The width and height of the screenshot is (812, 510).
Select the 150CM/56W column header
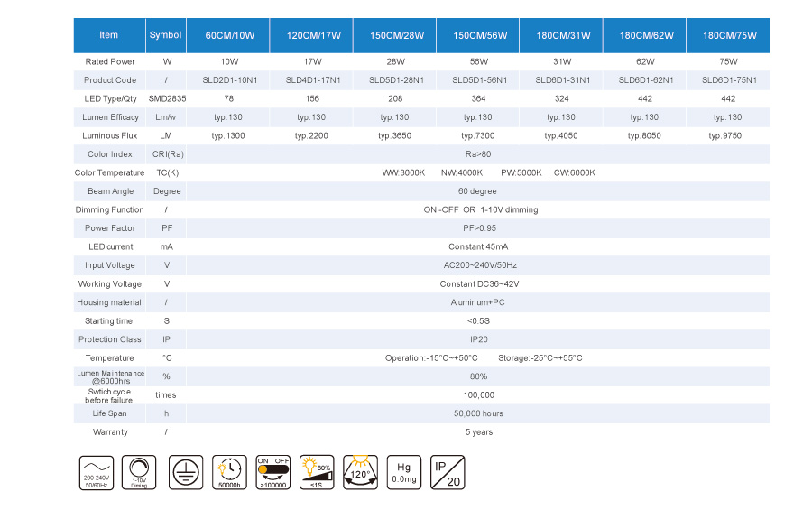tap(478, 35)
